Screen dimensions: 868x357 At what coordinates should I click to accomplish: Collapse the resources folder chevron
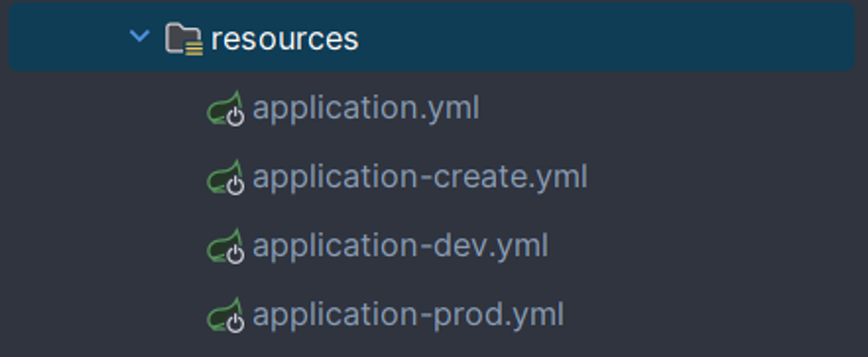(x=140, y=36)
